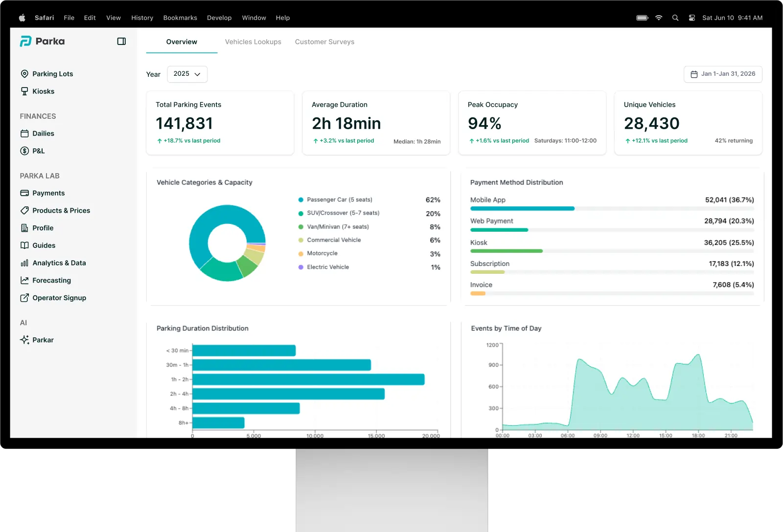Click the Electric Vehicle purple legend dot
The width and height of the screenshot is (783, 532).
pyautogui.click(x=301, y=267)
